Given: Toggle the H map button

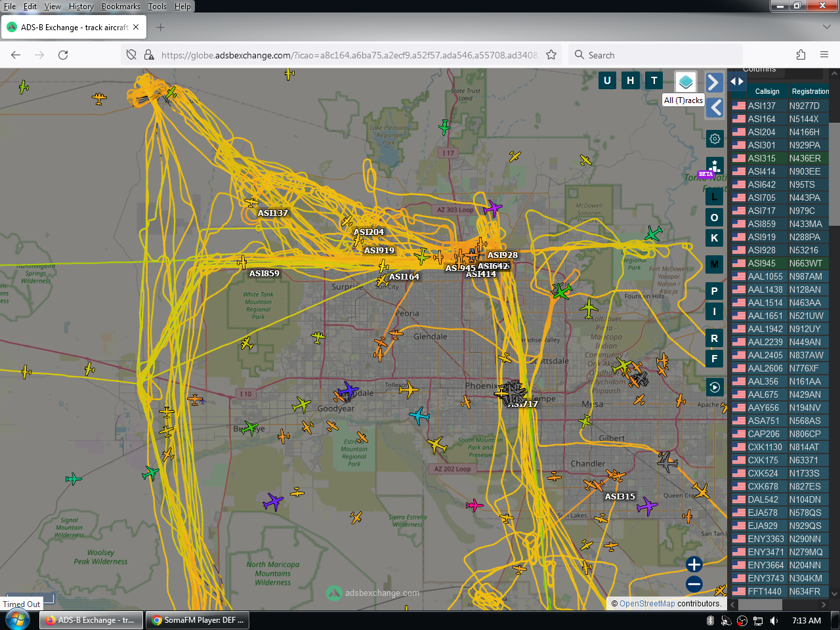Looking at the screenshot, I should [x=631, y=81].
